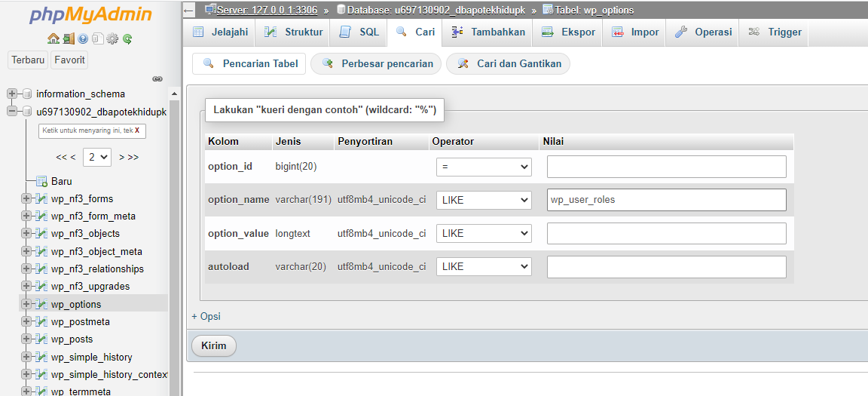868x396 pixels.
Task: Open the option_id operator dropdown
Action: point(484,167)
